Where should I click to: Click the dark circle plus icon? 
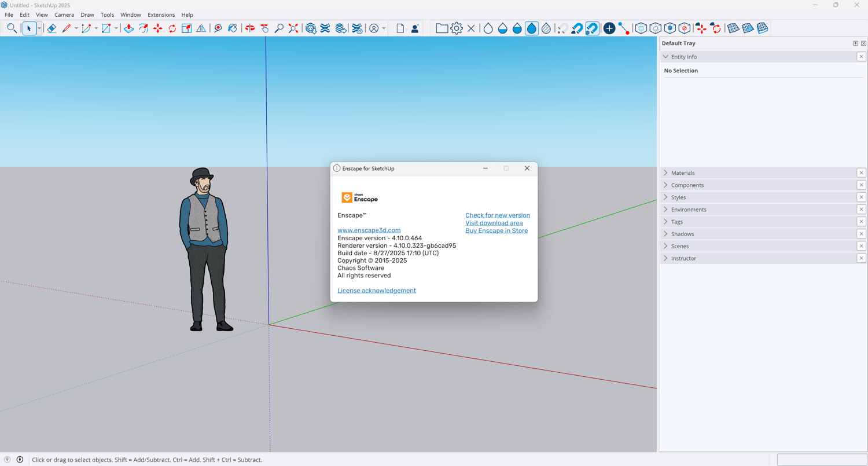pyautogui.click(x=609, y=28)
